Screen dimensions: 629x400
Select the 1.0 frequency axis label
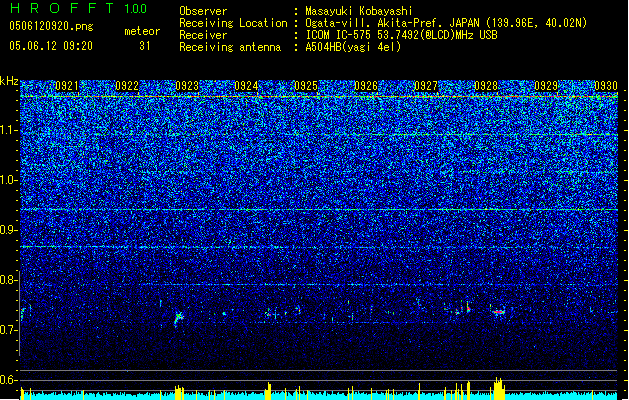pyautogui.click(x=9, y=180)
